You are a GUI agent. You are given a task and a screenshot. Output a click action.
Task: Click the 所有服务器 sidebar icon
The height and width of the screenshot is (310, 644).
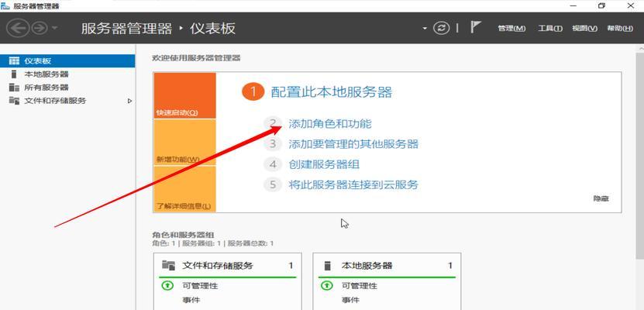click(15, 88)
